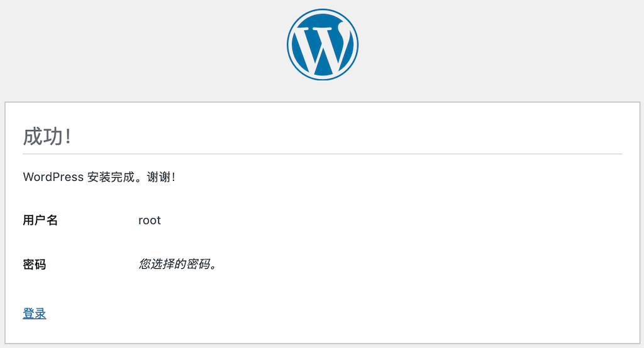This screenshot has height=348, width=644.
Task: Click the white W letter inside the logo
Action: 323,47
